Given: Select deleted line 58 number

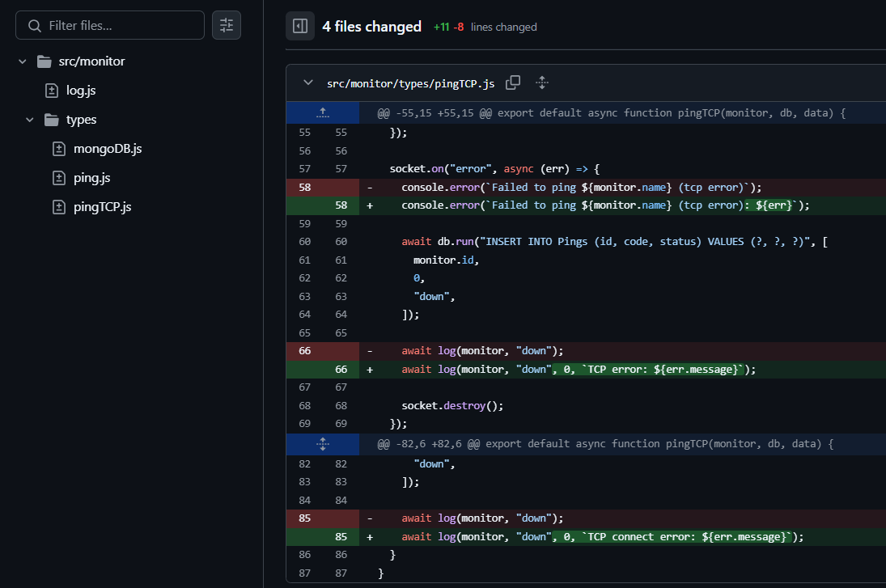Looking at the screenshot, I should click(304, 188).
